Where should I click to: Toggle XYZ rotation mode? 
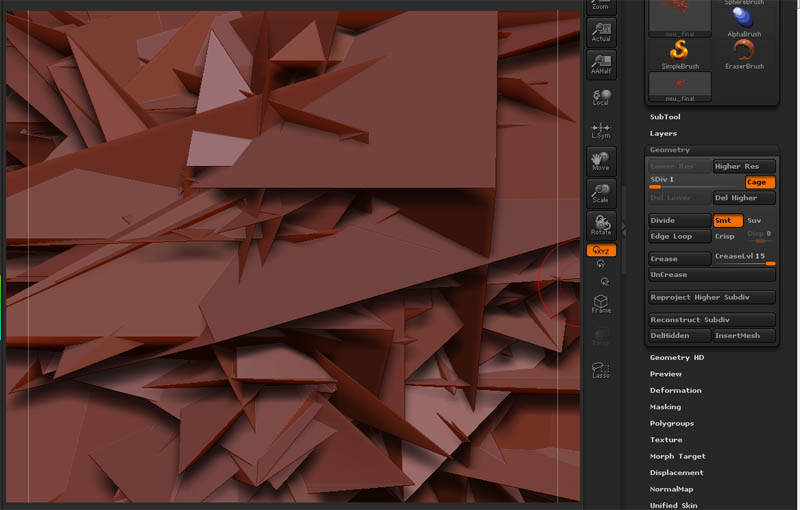click(x=601, y=250)
